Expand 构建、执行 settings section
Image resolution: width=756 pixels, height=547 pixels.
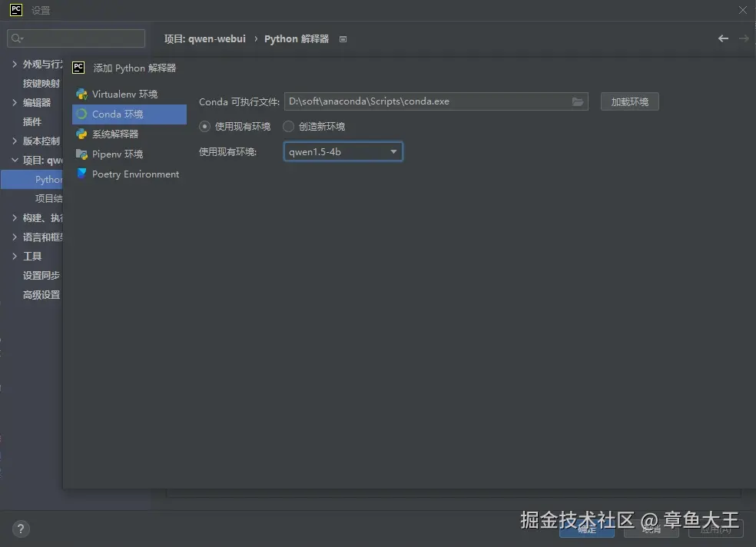[15, 218]
